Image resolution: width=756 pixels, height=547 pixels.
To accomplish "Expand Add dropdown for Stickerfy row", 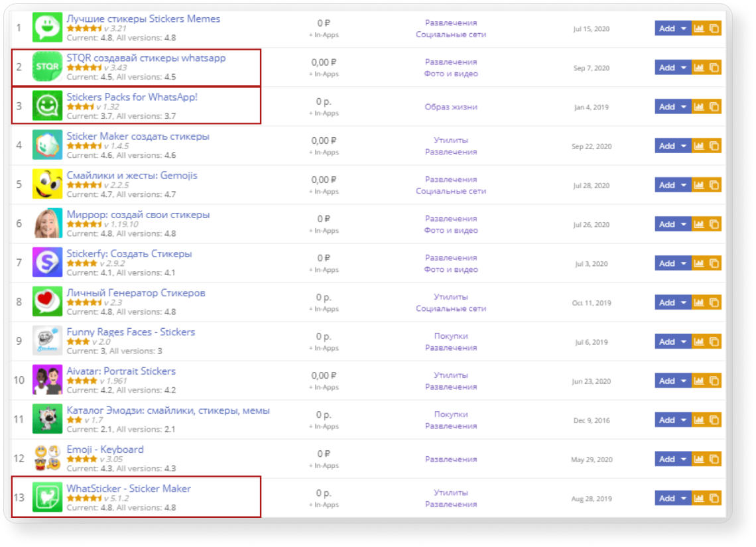I will point(684,263).
